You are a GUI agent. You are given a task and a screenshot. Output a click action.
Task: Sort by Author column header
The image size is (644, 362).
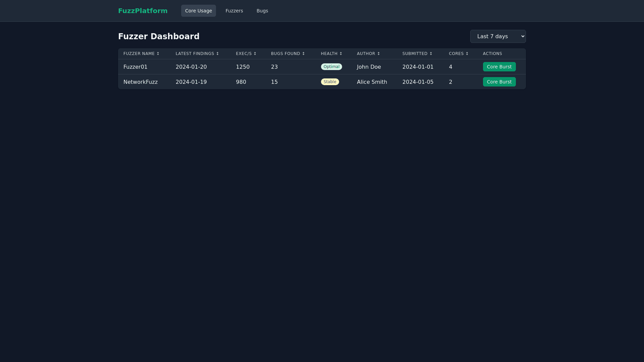(x=368, y=54)
